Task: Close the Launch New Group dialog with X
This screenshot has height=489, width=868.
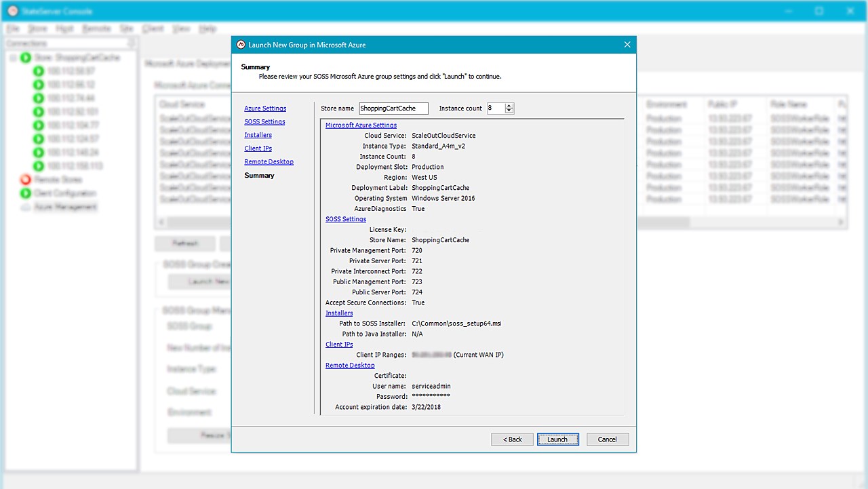Action: click(x=627, y=45)
